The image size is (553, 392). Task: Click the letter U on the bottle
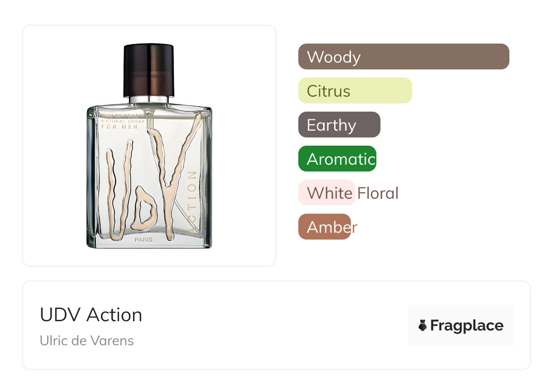pyautogui.click(x=119, y=191)
